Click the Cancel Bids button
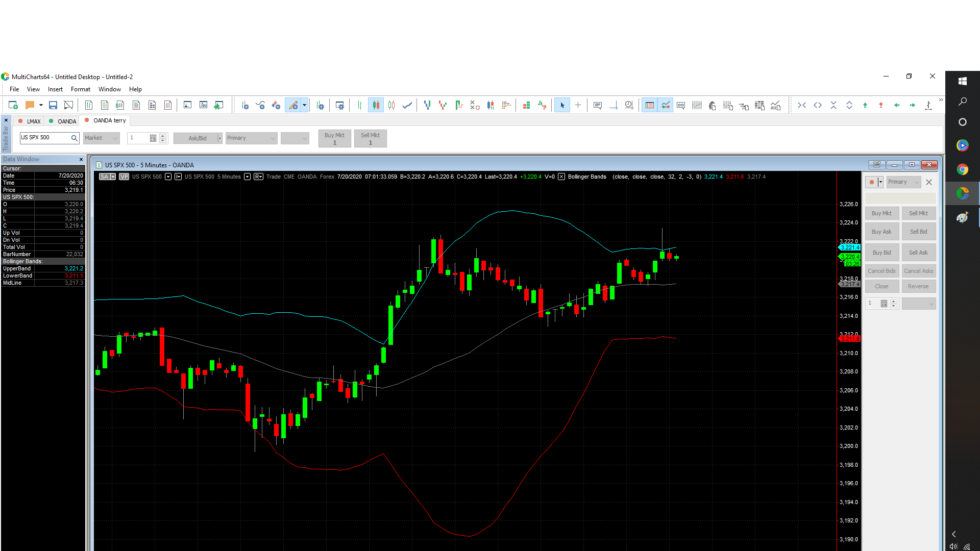The width and height of the screenshot is (980, 551). [x=881, y=271]
